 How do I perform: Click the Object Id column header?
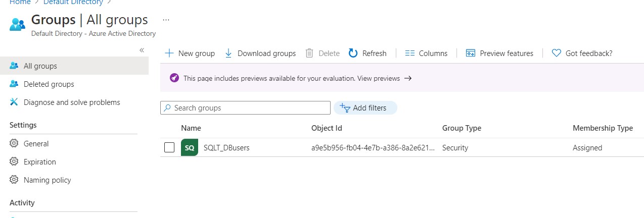[327, 128]
